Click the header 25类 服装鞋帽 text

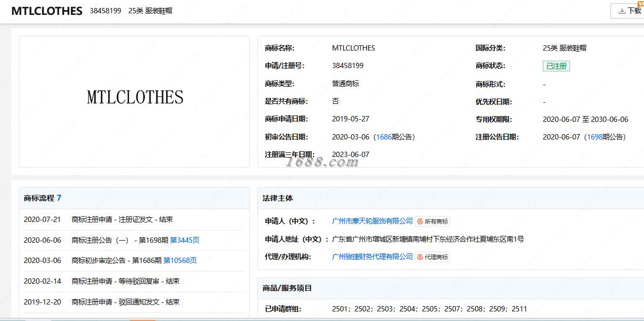(150, 11)
